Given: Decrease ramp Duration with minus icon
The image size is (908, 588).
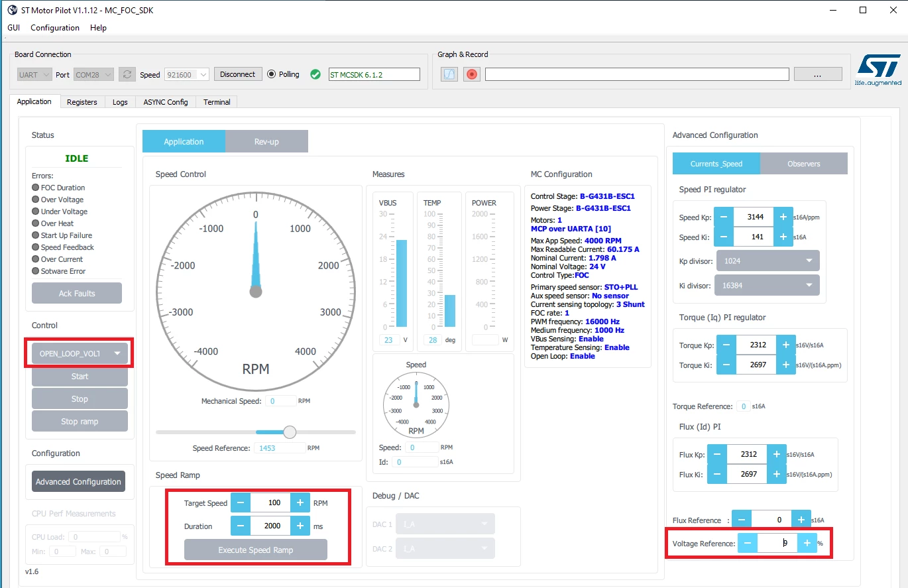Looking at the screenshot, I should click(x=241, y=526).
